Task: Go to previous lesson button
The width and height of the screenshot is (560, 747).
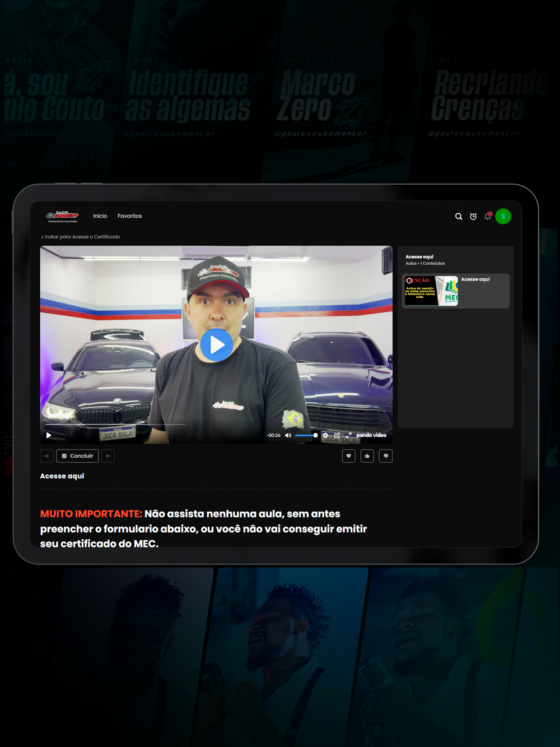Action: [x=46, y=456]
